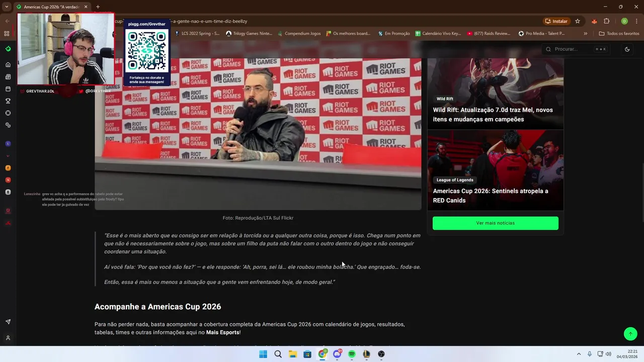
Task: Open Wild Rift Atualização 7.0d article
Action: click(x=493, y=115)
